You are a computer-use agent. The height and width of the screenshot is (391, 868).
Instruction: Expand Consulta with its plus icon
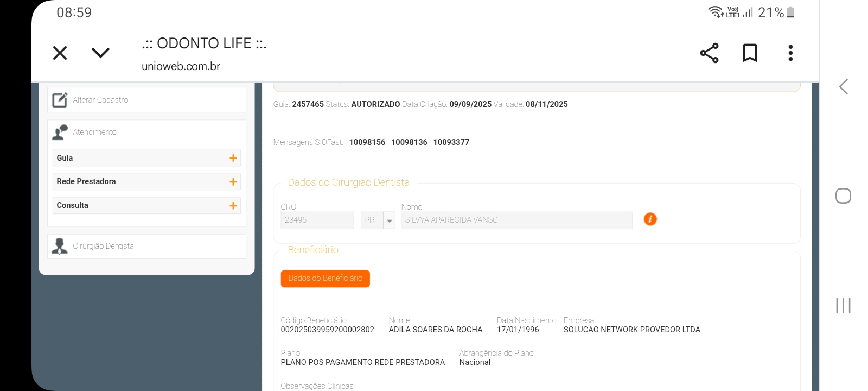click(x=233, y=206)
